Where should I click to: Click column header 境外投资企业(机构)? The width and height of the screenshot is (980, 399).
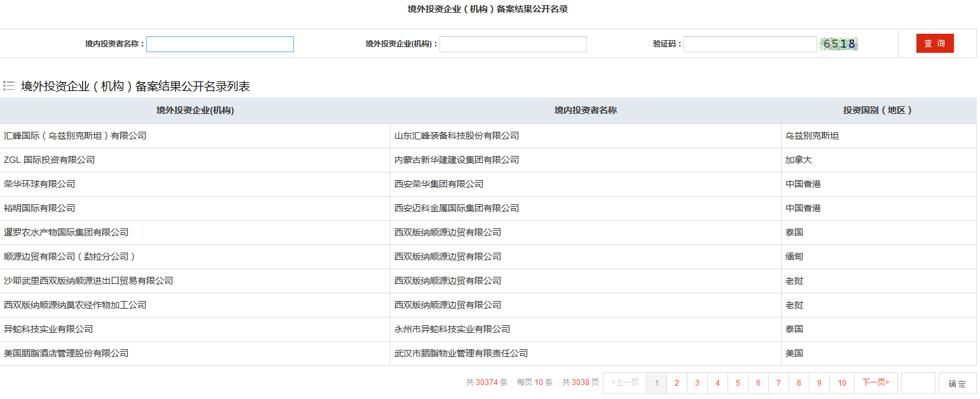pos(195,110)
